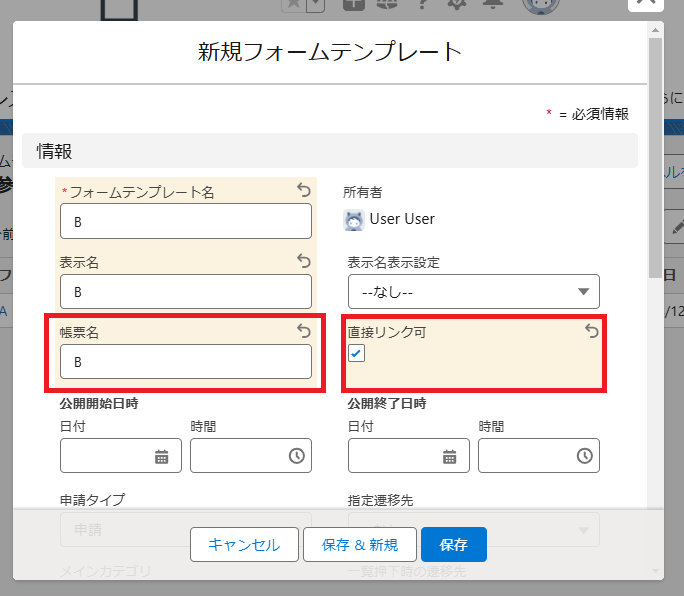Screen dimensions: 684x596
Task: Open calendar picker for 公開終了日時 date
Action: pyautogui.click(x=449, y=456)
